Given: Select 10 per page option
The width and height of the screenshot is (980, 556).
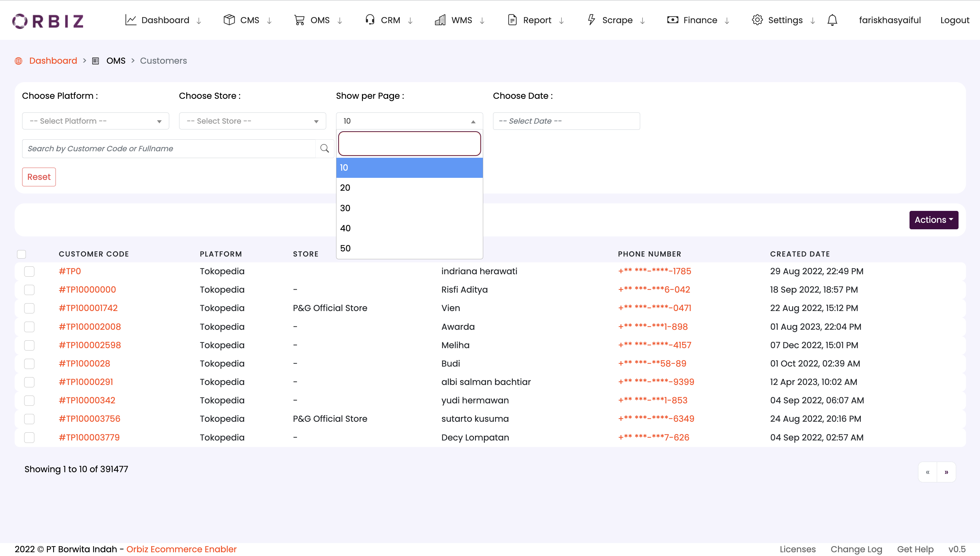Looking at the screenshot, I should pyautogui.click(x=409, y=168).
